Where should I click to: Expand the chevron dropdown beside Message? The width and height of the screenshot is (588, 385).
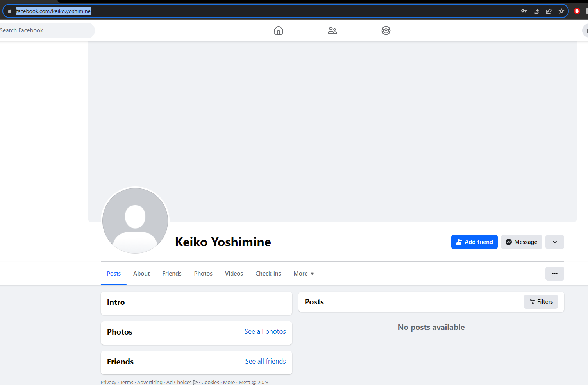coord(555,242)
